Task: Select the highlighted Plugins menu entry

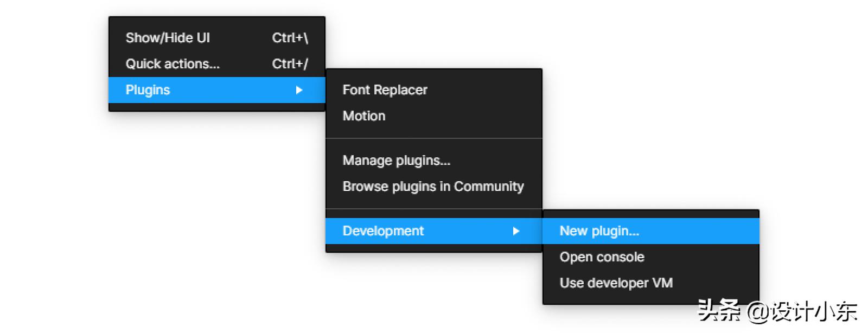Action: (148, 90)
